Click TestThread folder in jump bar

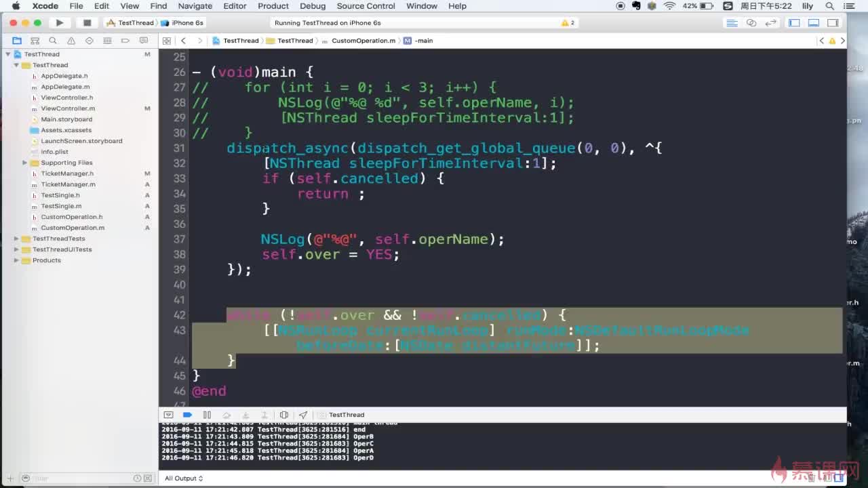[x=290, y=41]
